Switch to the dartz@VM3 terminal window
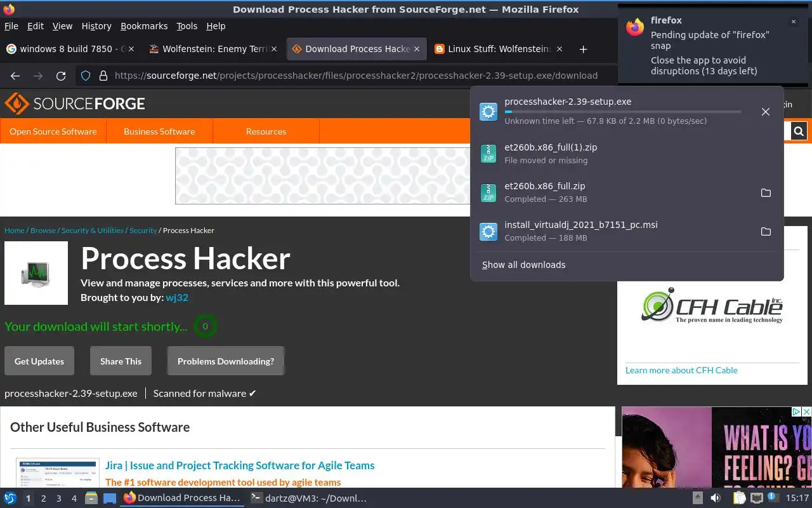 tap(310, 498)
